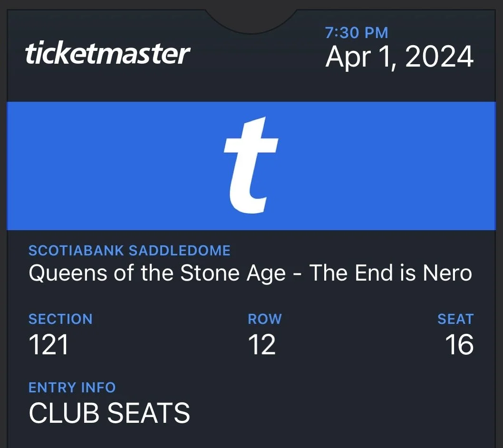503x448 pixels.
Task: Select row number 12
Action: (x=262, y=345)
